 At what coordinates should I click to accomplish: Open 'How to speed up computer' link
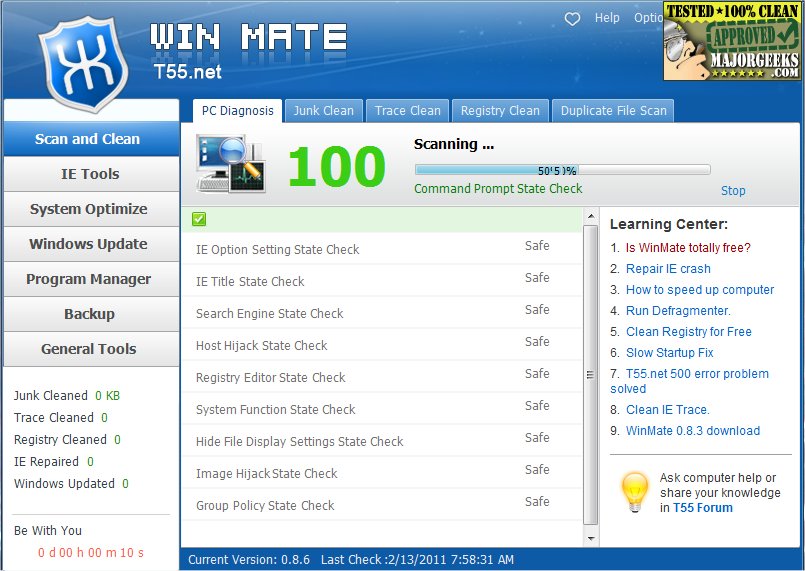click(x=700, y=290)
